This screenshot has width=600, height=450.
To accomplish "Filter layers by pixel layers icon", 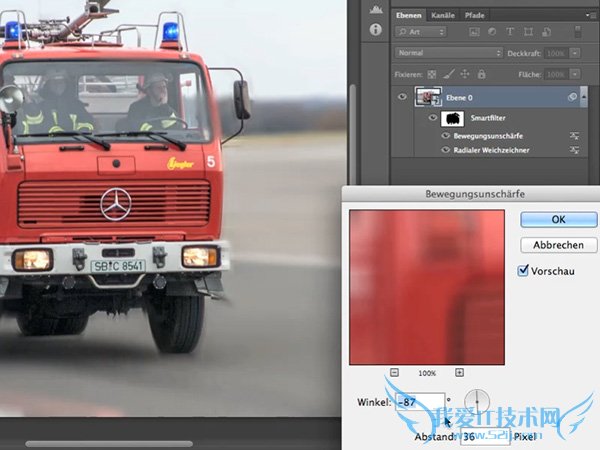I will tap(474, 32).
